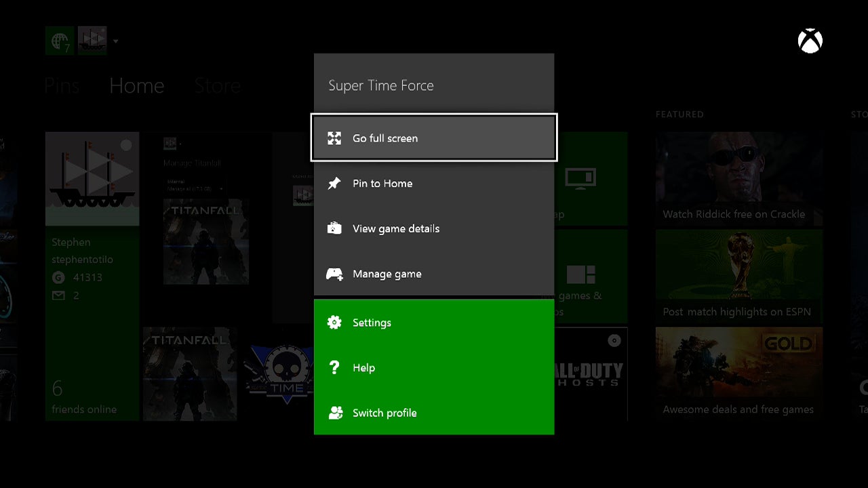Click the Xbox logo in the corner
Screen dimensions: 868x488
(x=810, y=42)
